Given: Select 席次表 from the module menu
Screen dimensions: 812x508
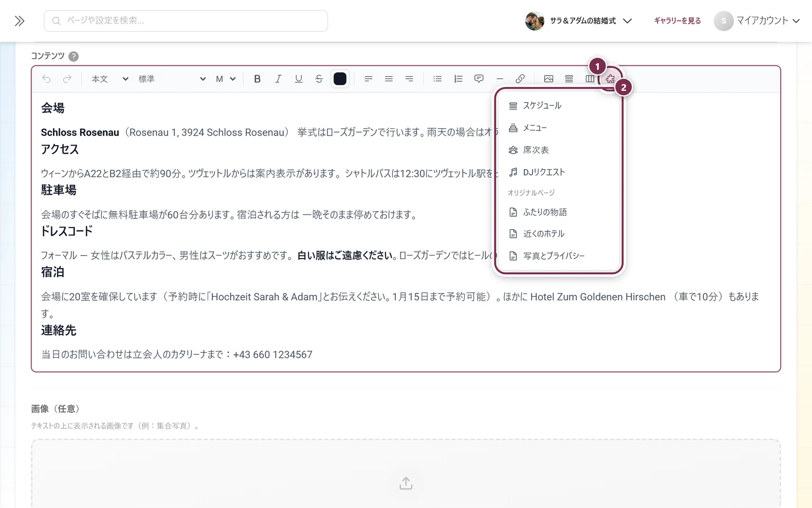Looking at the screenshot, I should pyautogui.click(x=558, y=150).
